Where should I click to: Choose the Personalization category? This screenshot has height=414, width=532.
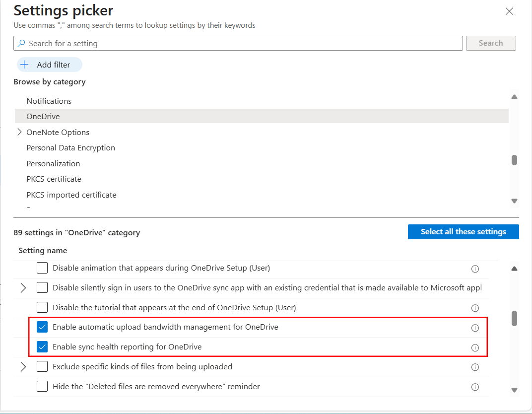click(262, 163)
